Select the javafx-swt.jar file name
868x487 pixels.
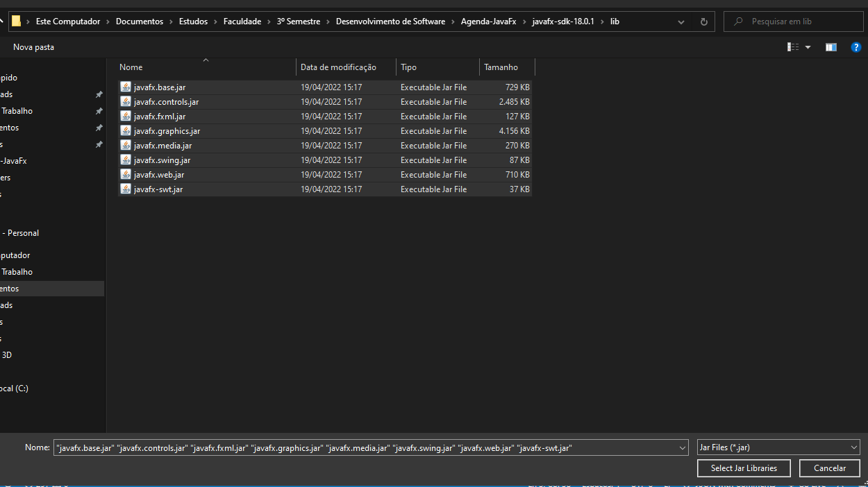coord(158,189)
